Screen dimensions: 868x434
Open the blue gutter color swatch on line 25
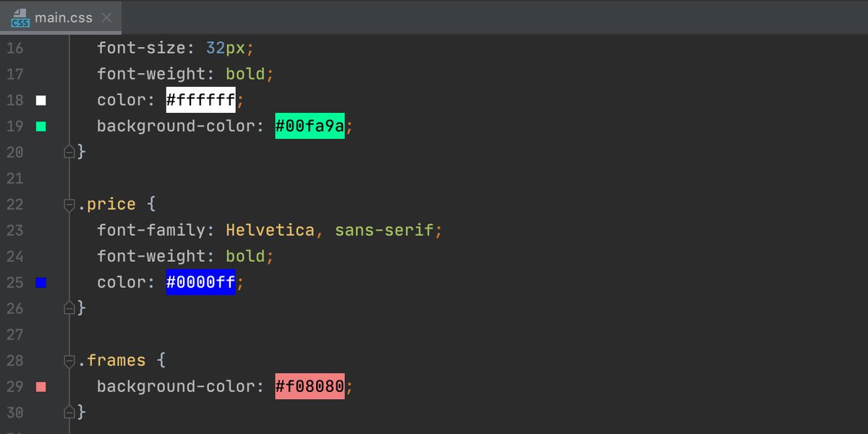point(41,283)
